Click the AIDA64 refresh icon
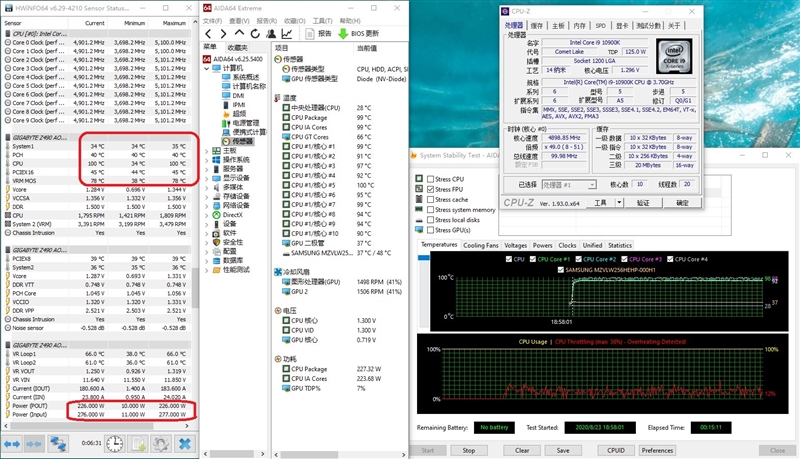 (255, 34)
